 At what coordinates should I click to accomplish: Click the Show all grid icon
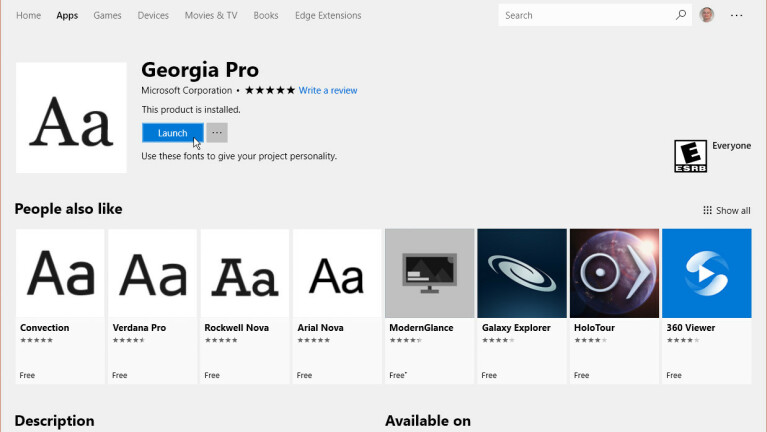click(x=707, y=210)
